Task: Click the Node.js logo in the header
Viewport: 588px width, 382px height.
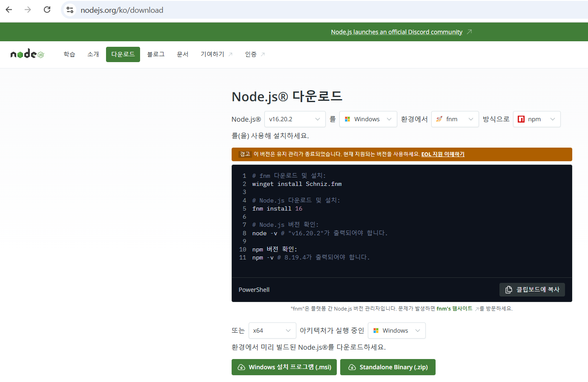Action: point(27,54)
